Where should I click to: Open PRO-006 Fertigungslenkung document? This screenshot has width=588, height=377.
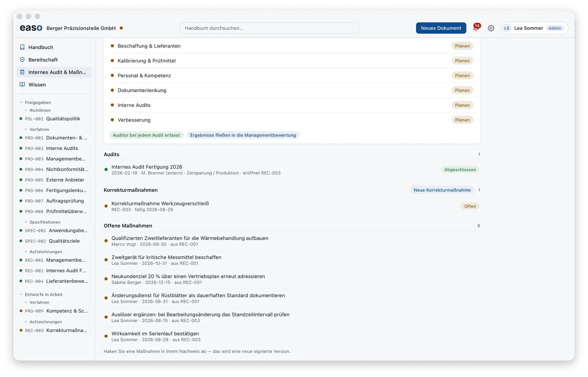(54, 191)
